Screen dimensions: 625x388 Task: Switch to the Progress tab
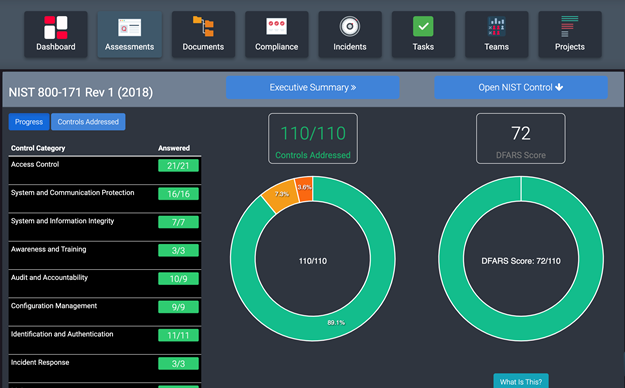tap(29, 122)
